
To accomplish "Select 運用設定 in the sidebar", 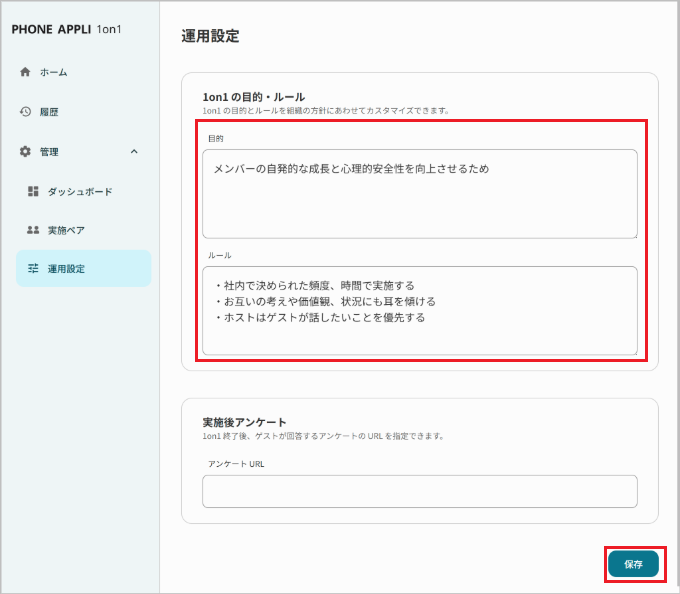I will (83, 268).
